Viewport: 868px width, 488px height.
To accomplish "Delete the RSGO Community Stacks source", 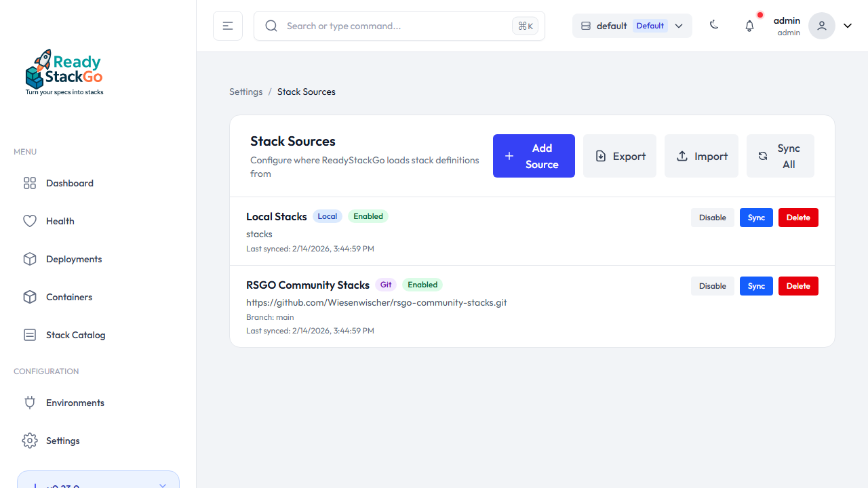I will click(x=798, y=286).
